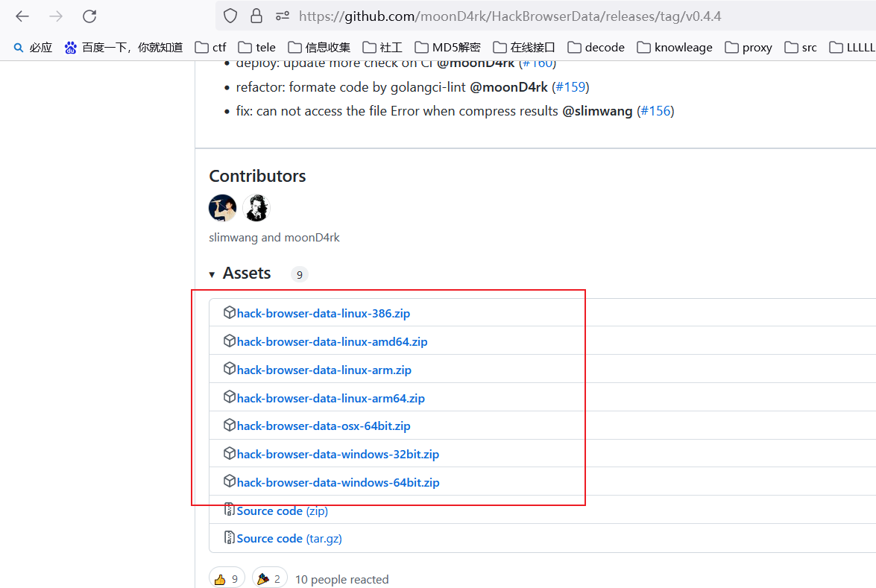Reload the GitHub release page
The height and width of the screenshot is (588, 876).
[x=89, y=16]
